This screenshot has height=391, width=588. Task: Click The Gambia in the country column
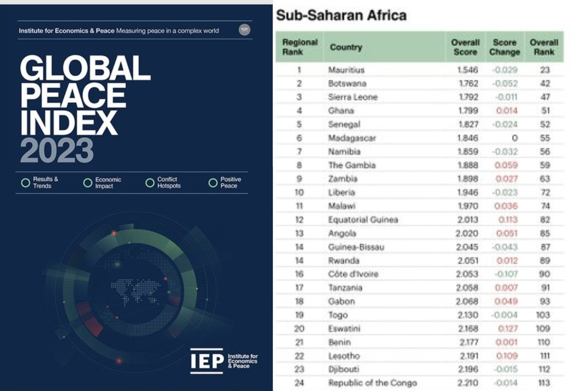352,165
